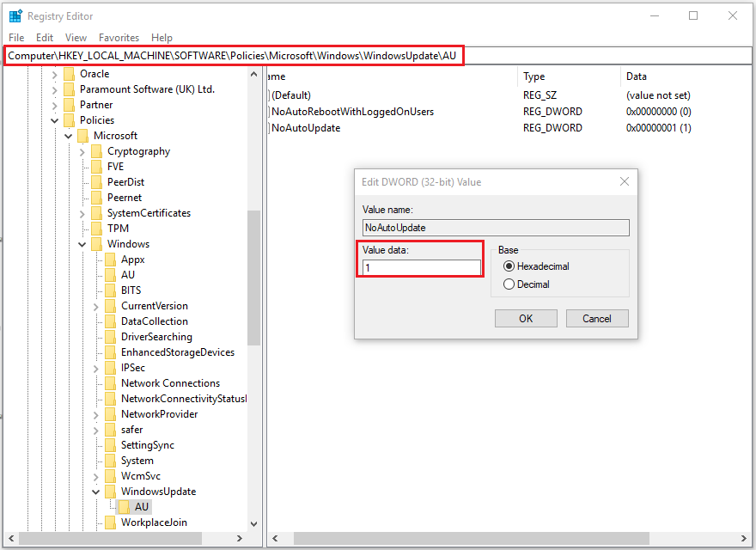This screenshot has height=550, width=756.
Task: Click the tree pane scroll-up arrow
Action: pyautogui.click(x=253, y=74)
